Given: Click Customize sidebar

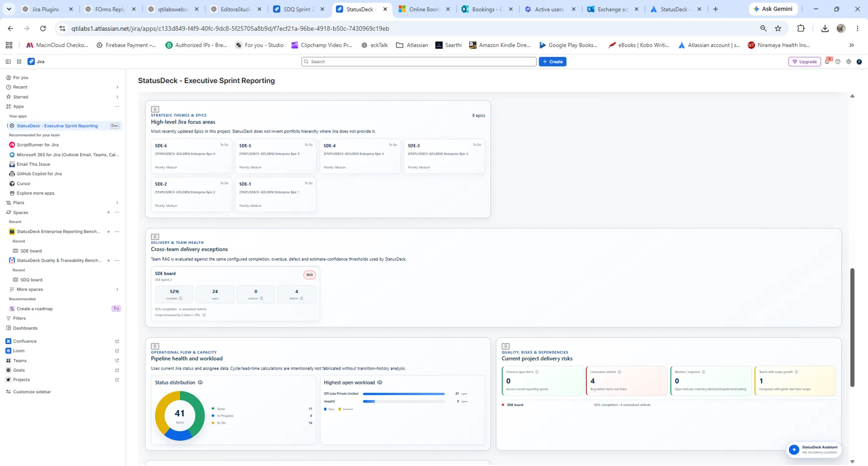Looking at the screenshot, I should click(x=32, y=392).
